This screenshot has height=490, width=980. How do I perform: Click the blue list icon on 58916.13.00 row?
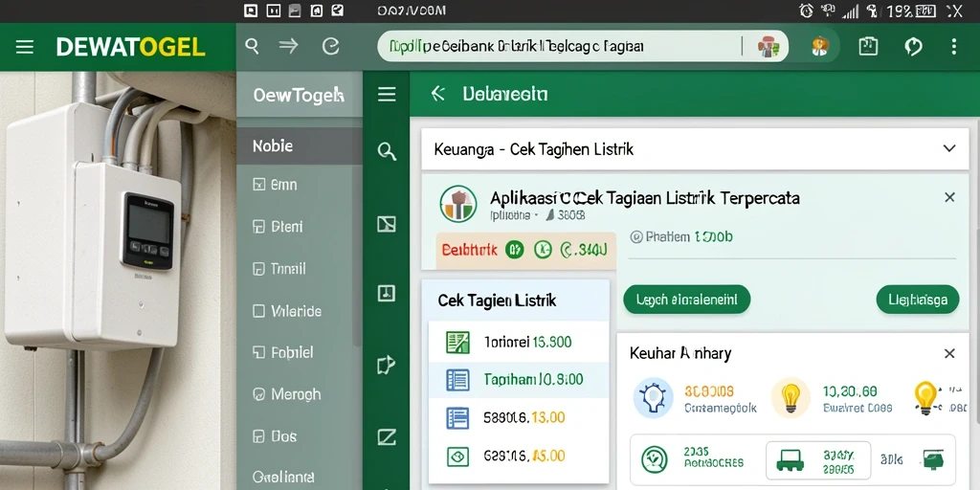coord(457,417)
